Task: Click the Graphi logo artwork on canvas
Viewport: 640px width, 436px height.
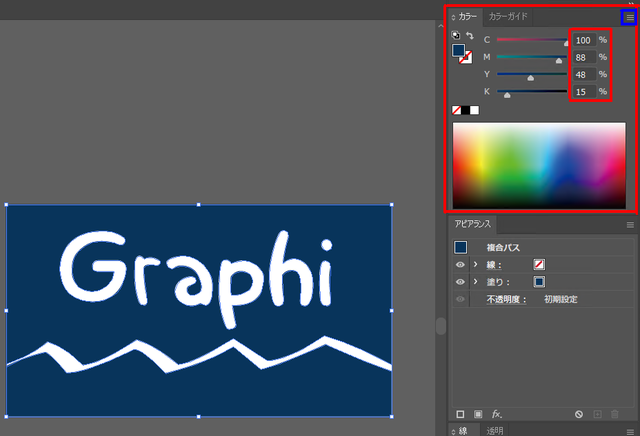Action: (x=199, y=310)
